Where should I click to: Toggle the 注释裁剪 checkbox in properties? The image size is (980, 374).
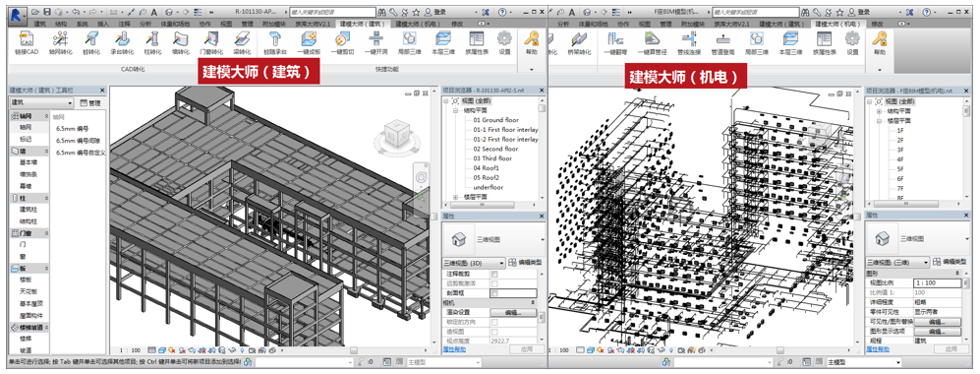coord(495,274)
